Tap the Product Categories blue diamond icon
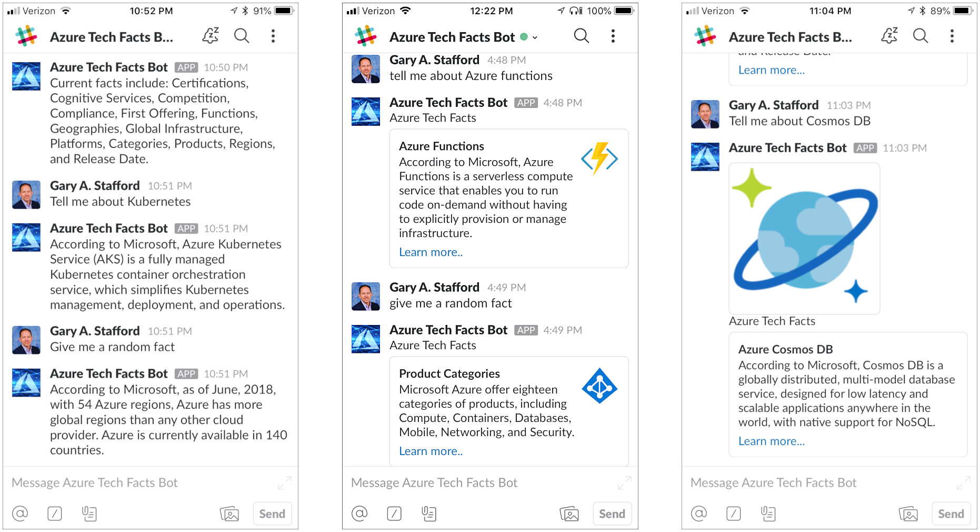 tap(599, 386)
